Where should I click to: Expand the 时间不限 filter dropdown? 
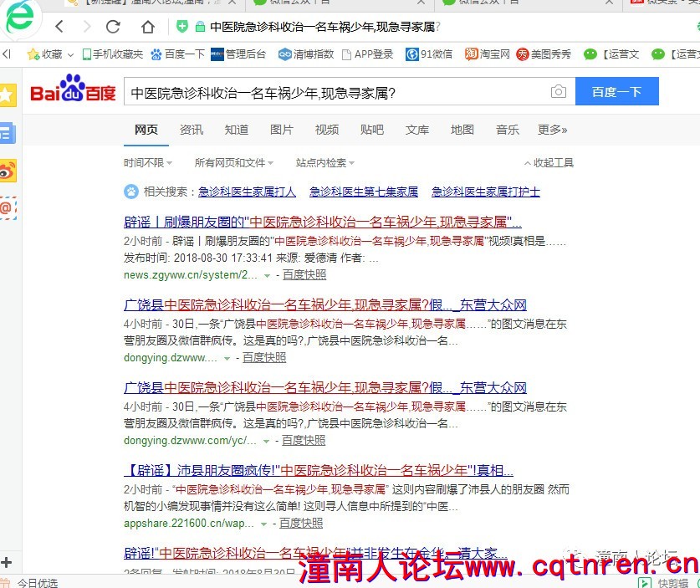tap(148, 163)
